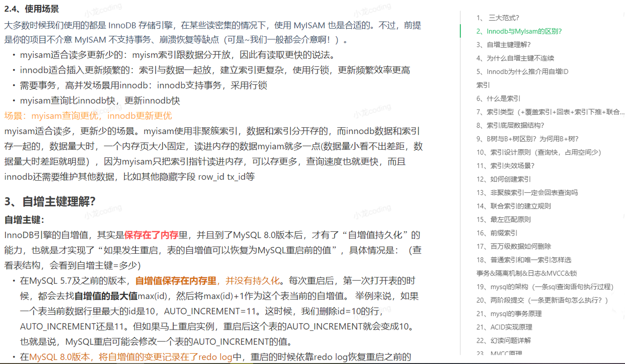Open '16、前缀索引' outline entry
The width and height of the screenshot is (625, 364).
tap(497, 233)
